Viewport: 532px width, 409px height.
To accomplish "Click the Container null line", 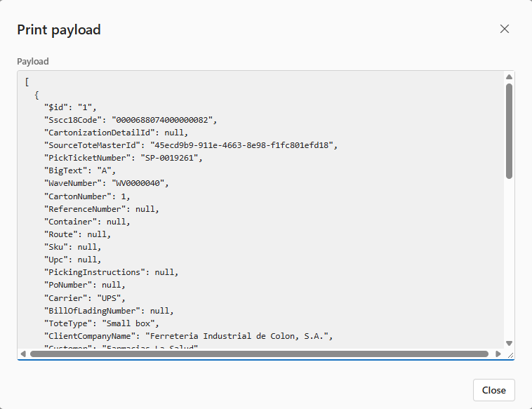I will pyautogui.click(x=87, y=222).
